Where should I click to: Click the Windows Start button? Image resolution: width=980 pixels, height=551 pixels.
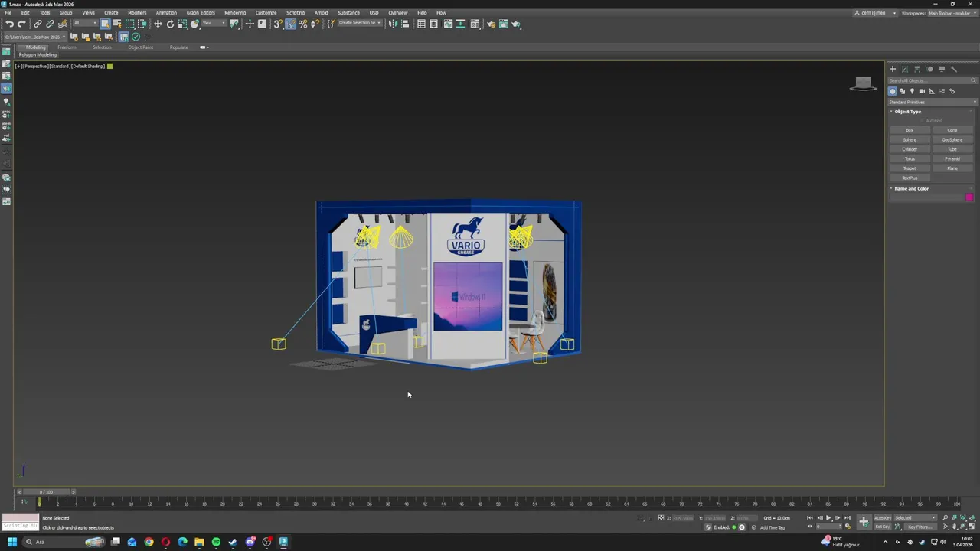[x=12, y=542]
